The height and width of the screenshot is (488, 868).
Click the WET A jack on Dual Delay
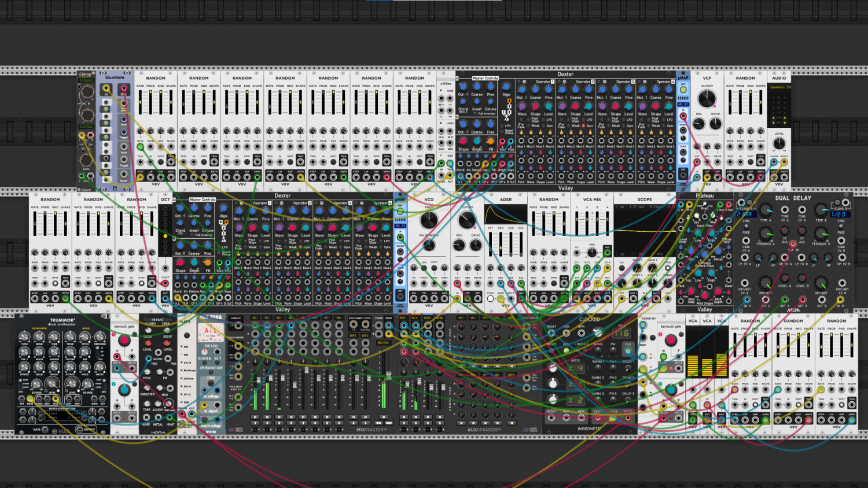click(785, 300)
